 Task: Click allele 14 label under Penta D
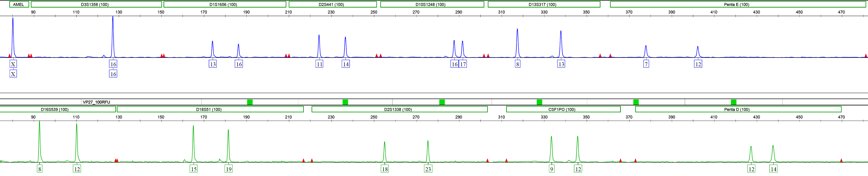(x=773, y=169)
